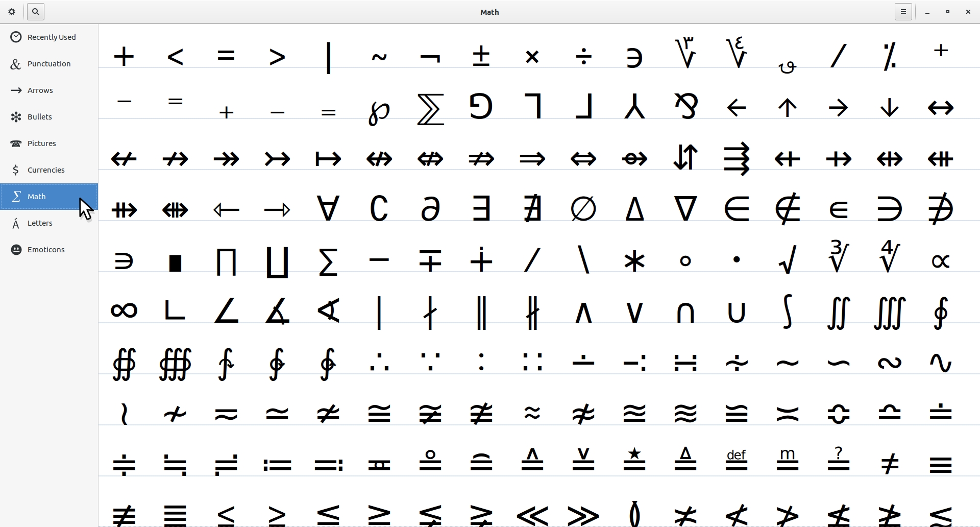The width and height of the screenshot is (980, 527).
Task: Pick the triple integral symbol
Action: pos(890,312)
